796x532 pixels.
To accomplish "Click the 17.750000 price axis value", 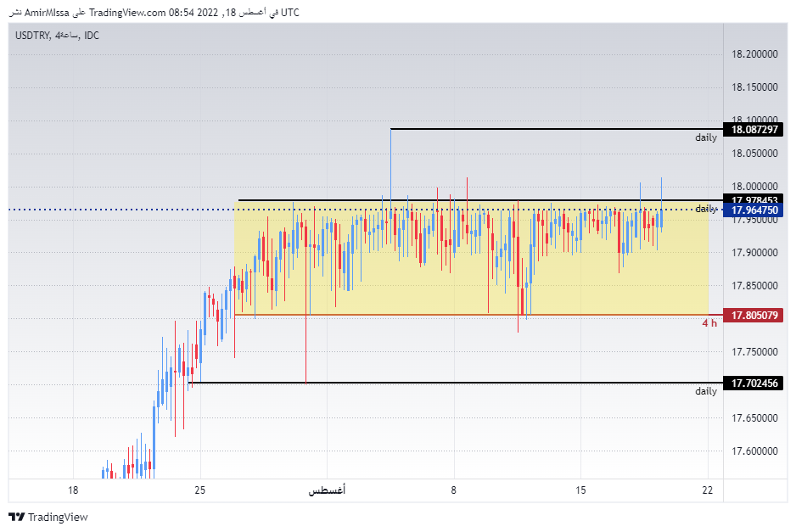I will click(754, 352).
